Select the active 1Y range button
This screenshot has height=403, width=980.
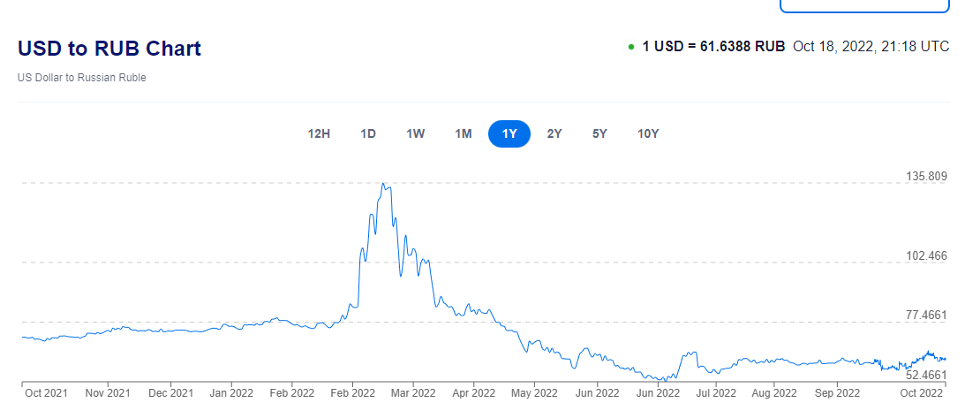point(509,134)
